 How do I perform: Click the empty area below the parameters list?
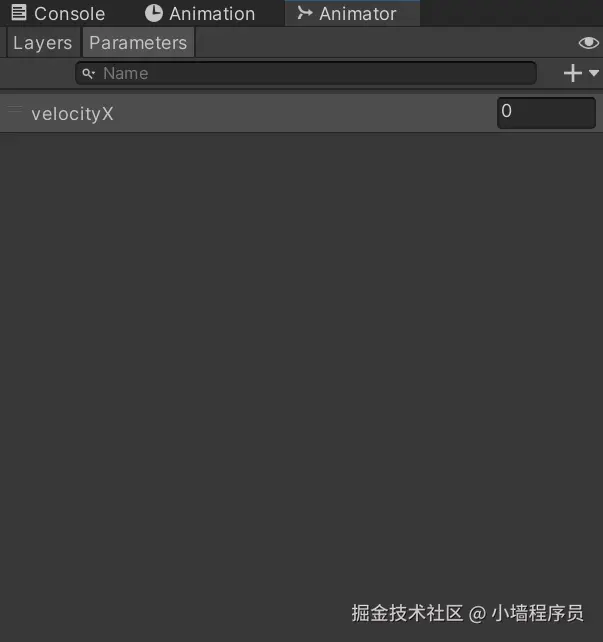[x=301, y=360]
